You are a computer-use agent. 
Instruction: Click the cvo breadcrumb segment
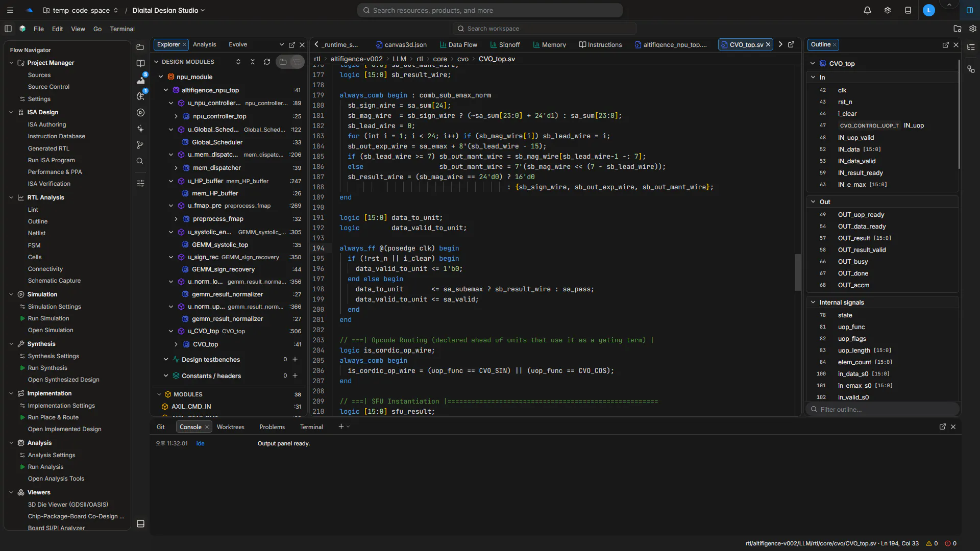click(x=462, y=59)
